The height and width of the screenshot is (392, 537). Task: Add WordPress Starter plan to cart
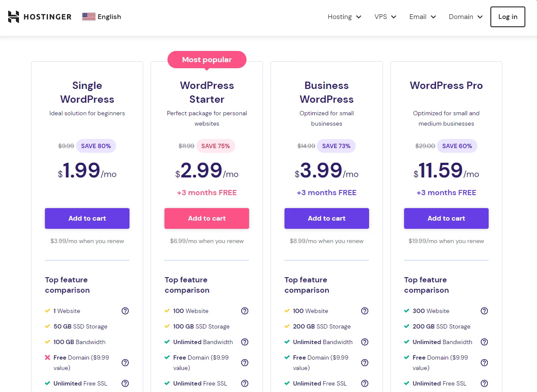[207, 218]
